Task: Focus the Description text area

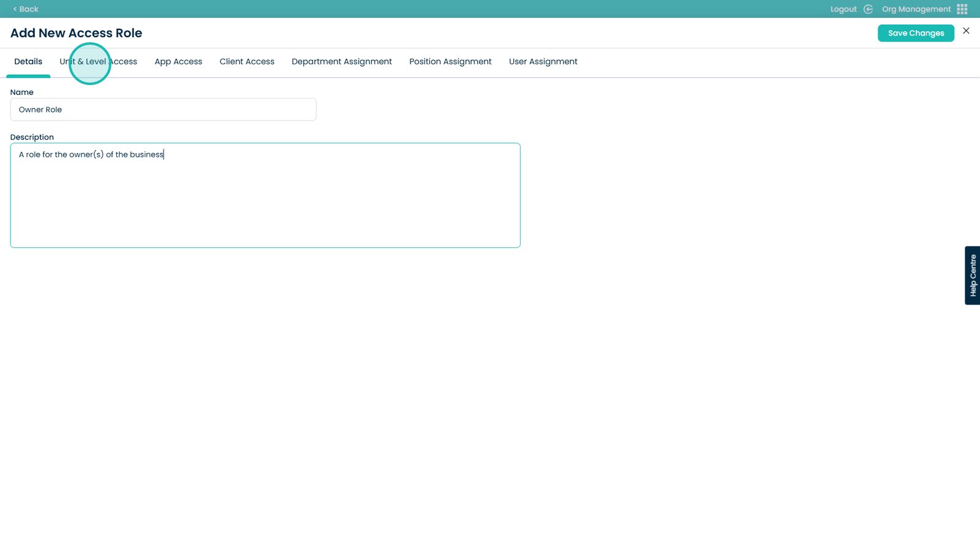Action: (x=265, y=195)
